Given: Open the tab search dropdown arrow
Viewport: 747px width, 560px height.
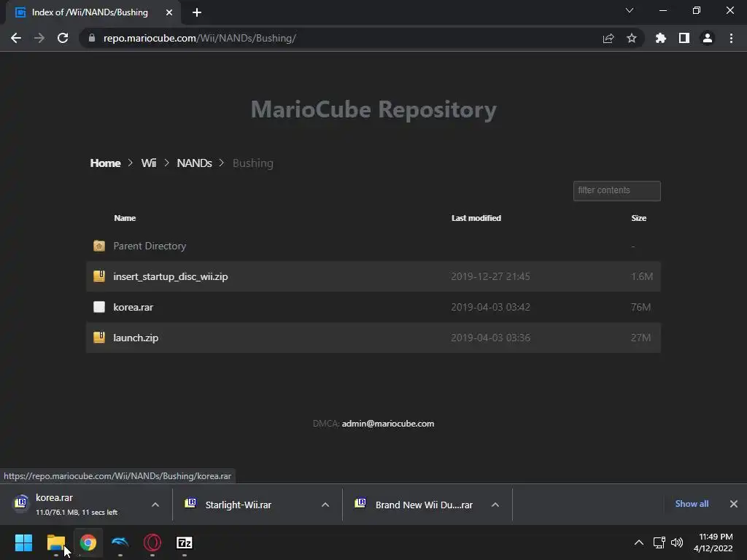Looking at the screenshot, I should pyautogui.click(x=630, y=10).
